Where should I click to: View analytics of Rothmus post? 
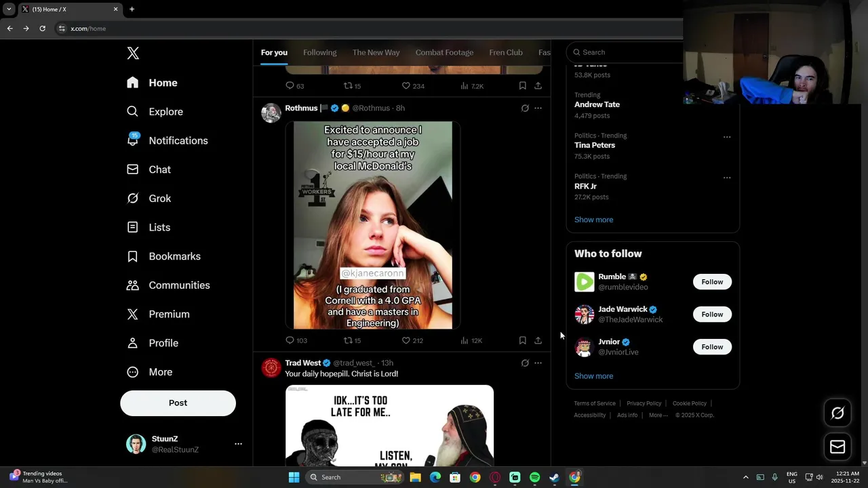471,340
